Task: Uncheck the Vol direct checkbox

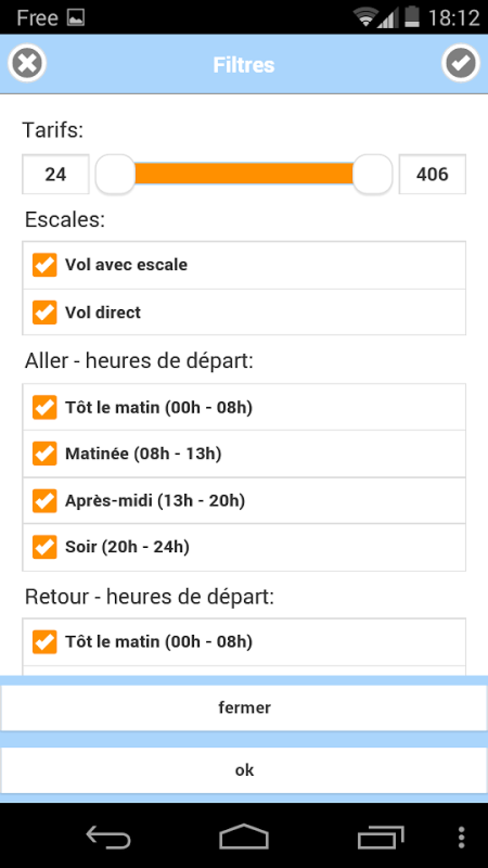Action: pos(44,312)
